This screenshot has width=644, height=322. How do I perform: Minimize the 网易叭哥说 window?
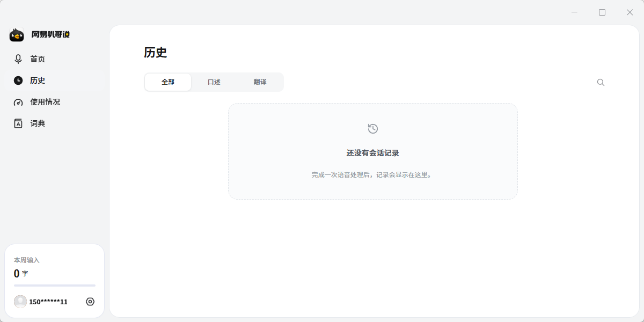point(574,12)
